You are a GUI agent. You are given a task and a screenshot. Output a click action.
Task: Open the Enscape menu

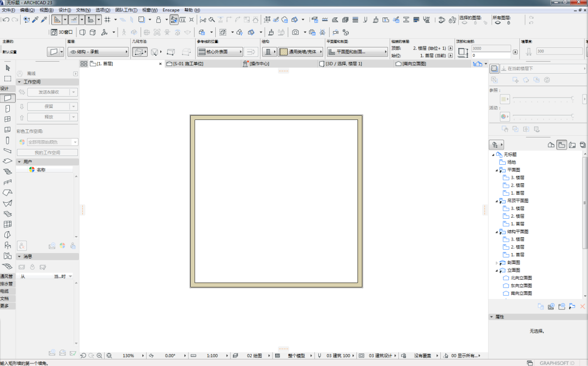pos(171,10)
